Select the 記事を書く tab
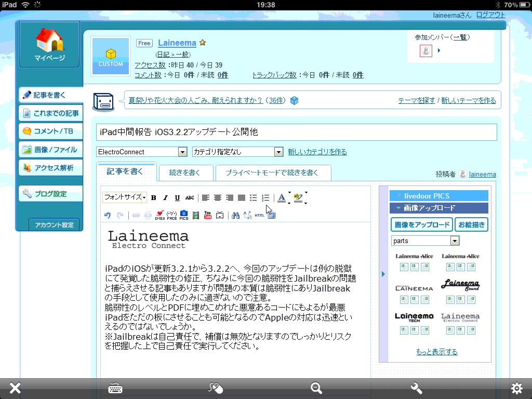The image size is (532, 399). (126, 171)
